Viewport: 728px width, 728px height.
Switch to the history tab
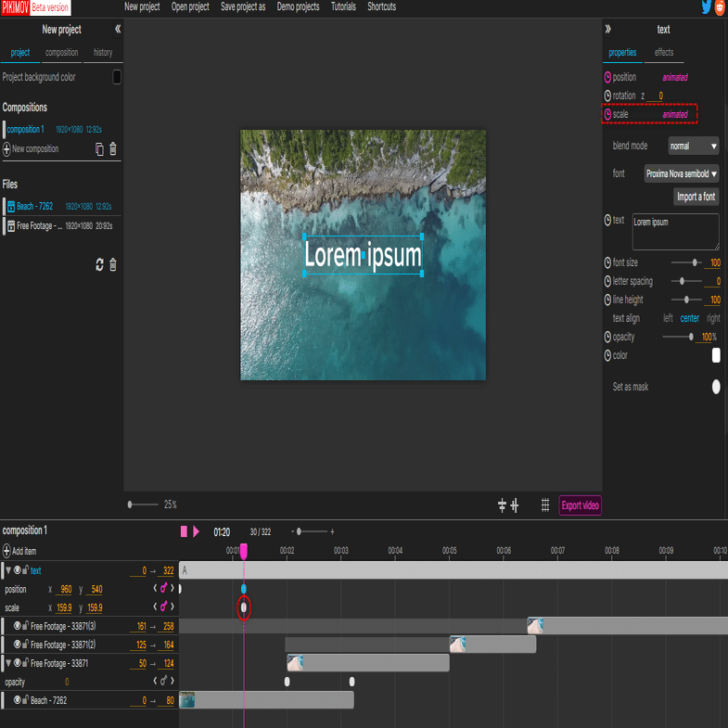click(103, 53)
